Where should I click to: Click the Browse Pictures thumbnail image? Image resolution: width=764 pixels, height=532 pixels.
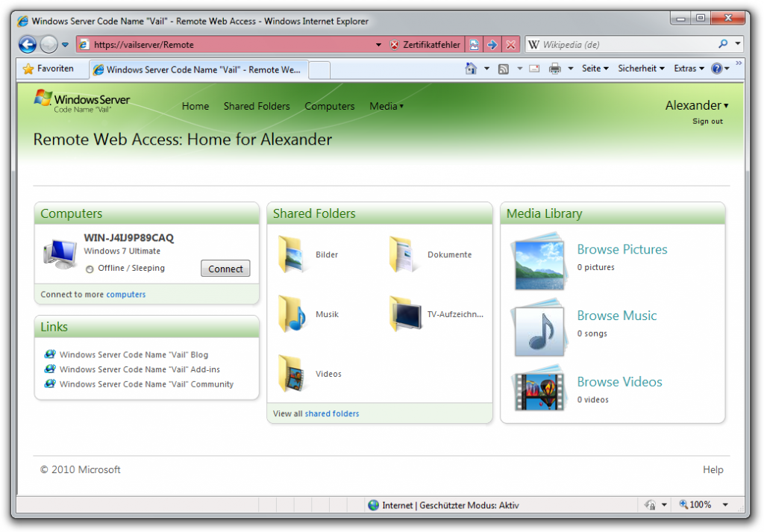click(539, 262)
